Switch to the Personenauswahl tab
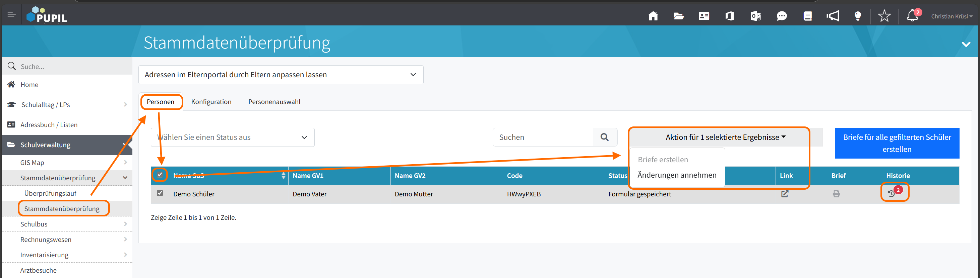Screen dimensions: 980x278 (274, 102)
